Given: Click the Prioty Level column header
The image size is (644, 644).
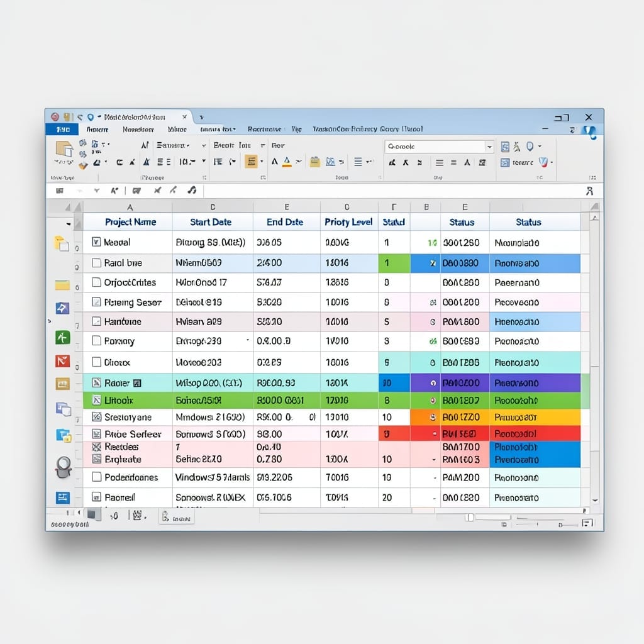Looking at the screenshot, I should pos(348,222).
